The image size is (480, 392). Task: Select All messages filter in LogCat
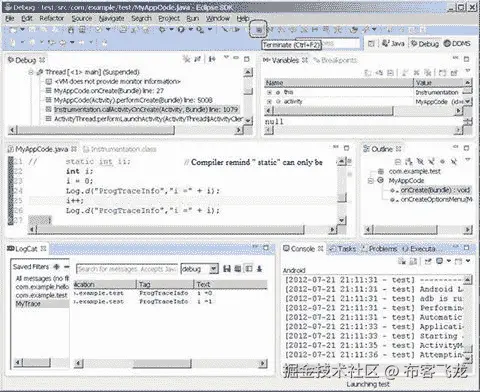pyautogui.click(x=42, y=278)
